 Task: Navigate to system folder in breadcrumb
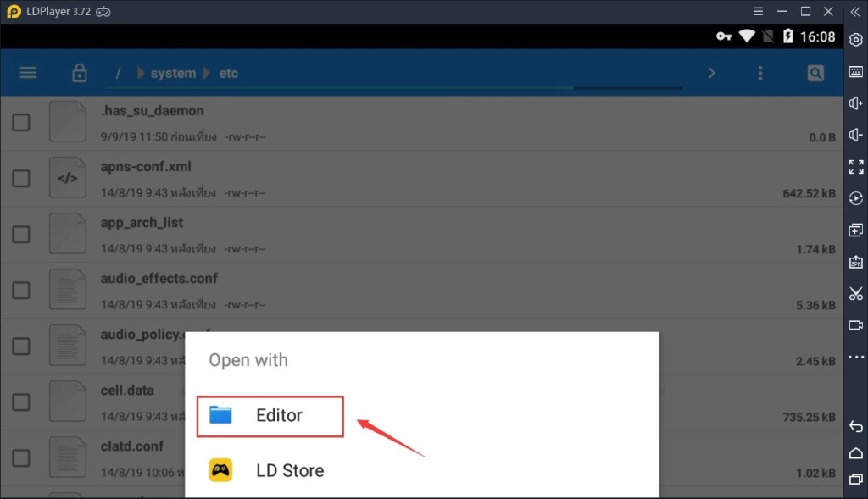173,73
